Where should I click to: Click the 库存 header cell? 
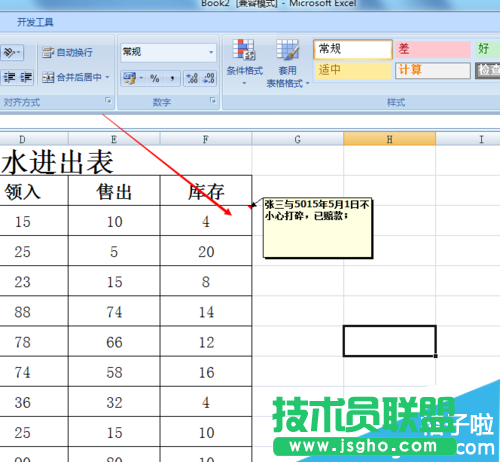tap(206, 191)
